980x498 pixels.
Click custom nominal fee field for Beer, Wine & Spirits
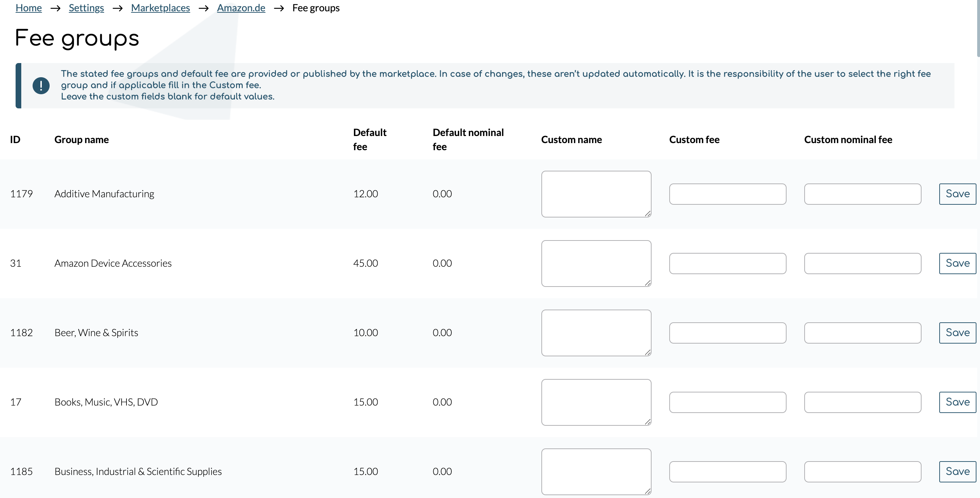(x=862, y=333)
